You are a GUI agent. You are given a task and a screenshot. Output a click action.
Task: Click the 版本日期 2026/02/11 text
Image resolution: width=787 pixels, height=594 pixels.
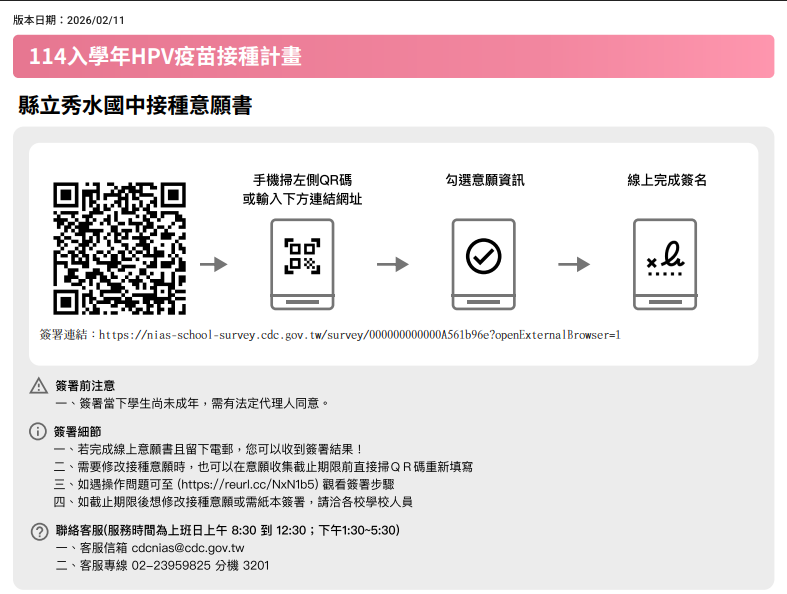69,20
